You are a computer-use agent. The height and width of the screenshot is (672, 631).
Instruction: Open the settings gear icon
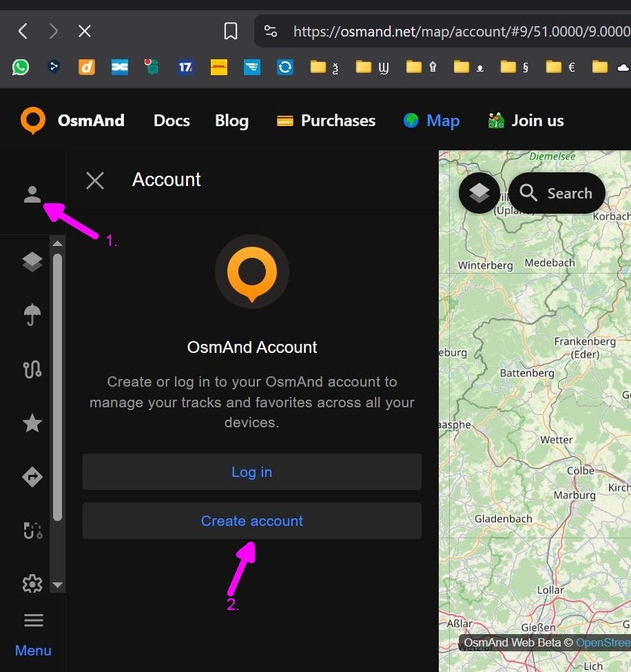32,584
